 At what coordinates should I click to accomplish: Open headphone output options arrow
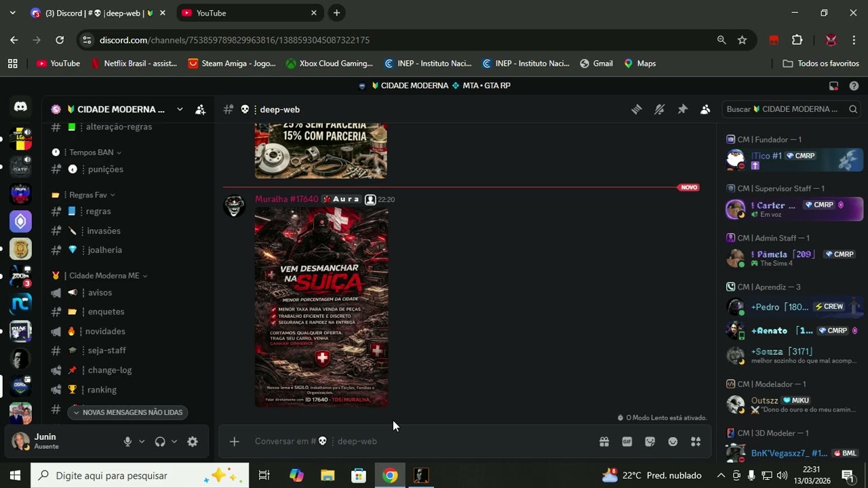pyautogui.click(x=174, y=441)
